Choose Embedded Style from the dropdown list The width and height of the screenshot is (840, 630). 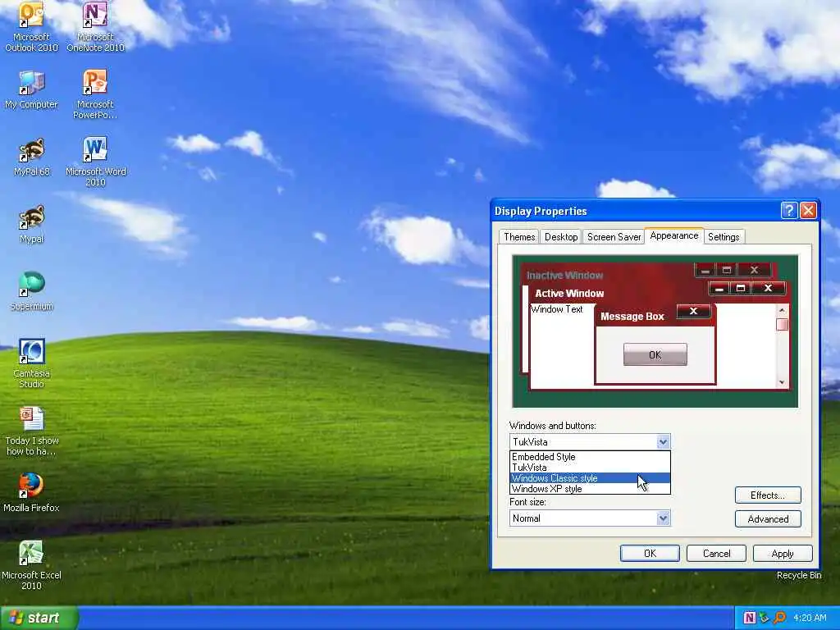pyautogui.click(x=590, y=457)
